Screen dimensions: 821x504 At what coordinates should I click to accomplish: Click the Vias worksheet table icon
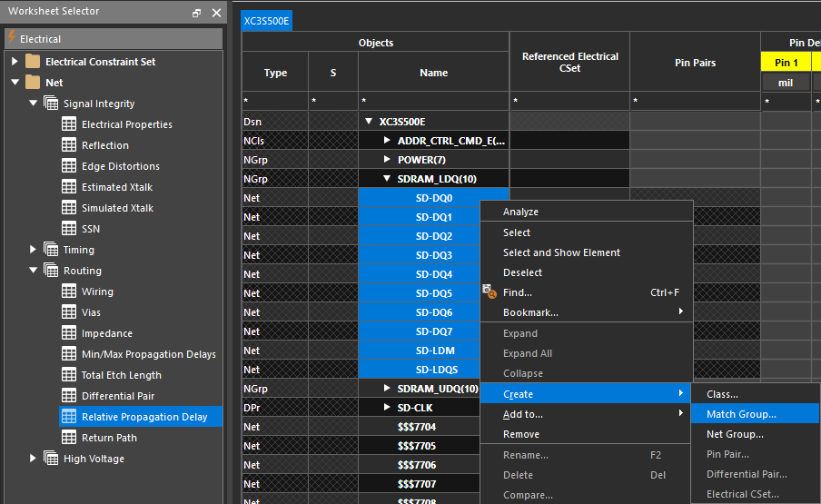pos(68,312)
